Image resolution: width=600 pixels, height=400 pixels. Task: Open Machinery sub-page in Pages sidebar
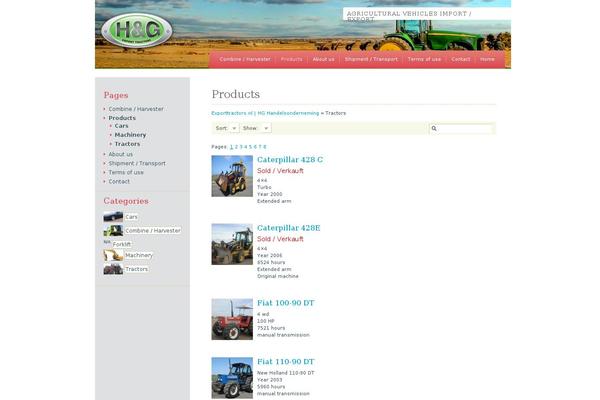pyautogui.click(x=130, y=135)
